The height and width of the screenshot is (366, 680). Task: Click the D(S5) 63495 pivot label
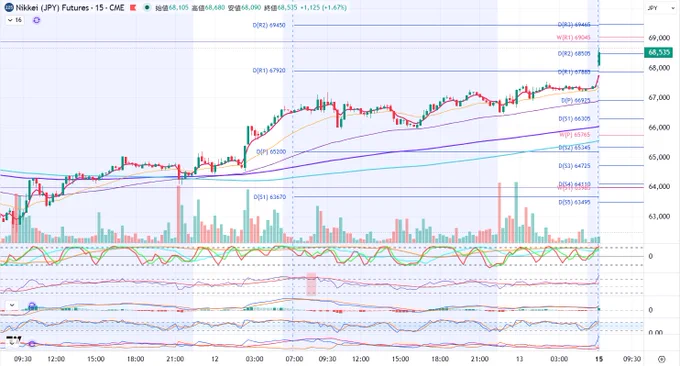[574, 202]
